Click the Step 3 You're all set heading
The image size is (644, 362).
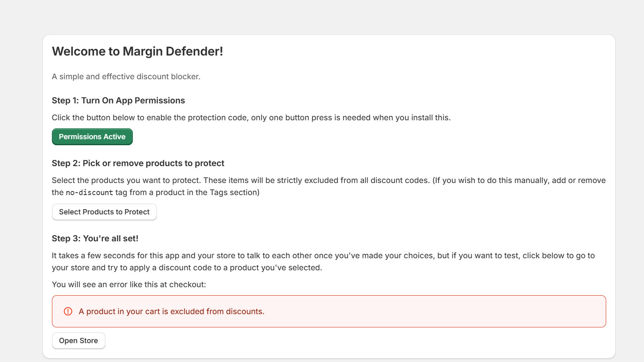(95, 238)
